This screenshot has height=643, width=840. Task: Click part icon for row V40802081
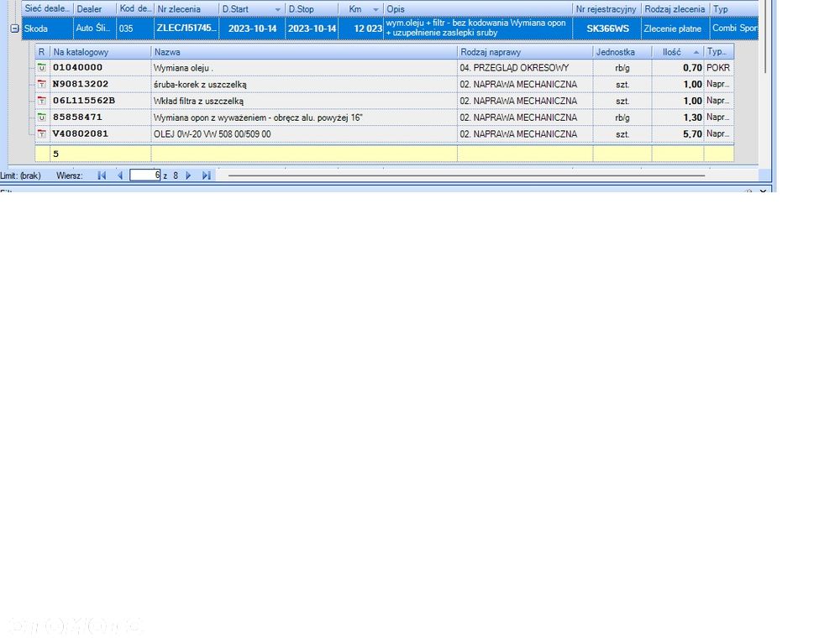point(42,133)
